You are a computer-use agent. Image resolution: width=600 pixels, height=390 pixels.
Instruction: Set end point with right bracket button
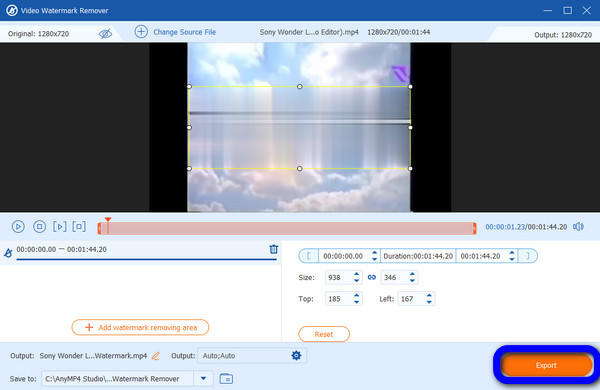click(x=528, y=256)
